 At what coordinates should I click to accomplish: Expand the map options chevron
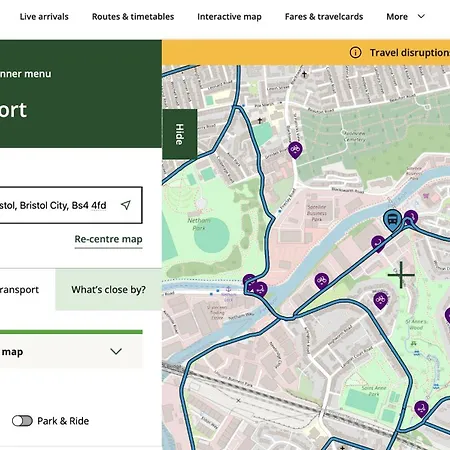[116, 351]
